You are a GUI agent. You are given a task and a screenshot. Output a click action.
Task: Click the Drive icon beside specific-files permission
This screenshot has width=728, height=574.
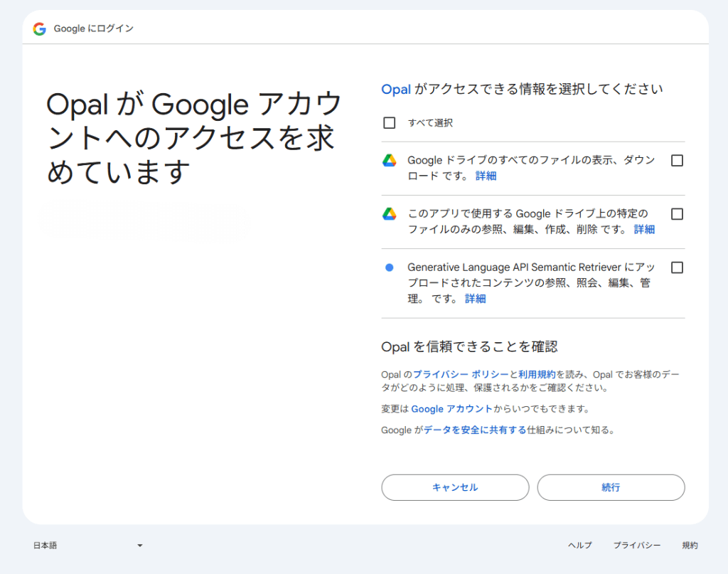[x=390, y=213]
